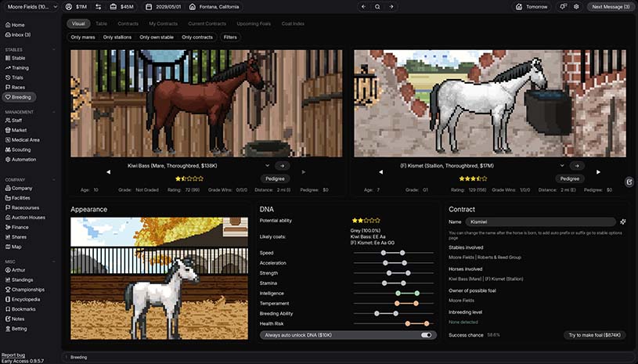
Task: Open the Company page
Action: coord(19,189)
